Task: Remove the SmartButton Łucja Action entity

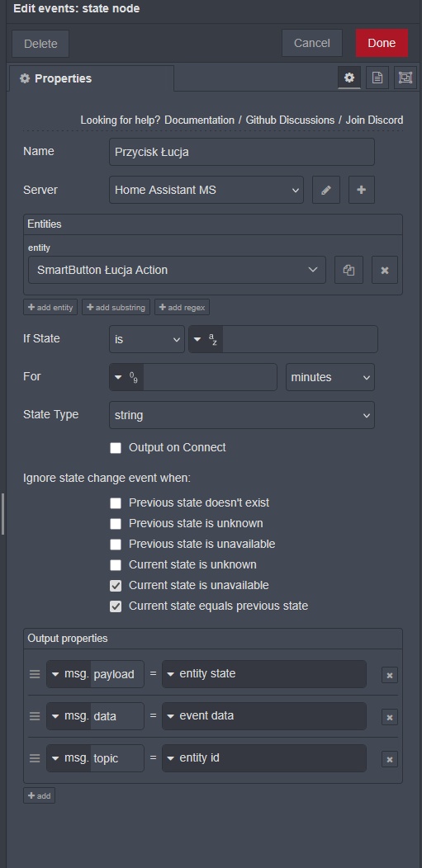Action: [x=385, y=270]
